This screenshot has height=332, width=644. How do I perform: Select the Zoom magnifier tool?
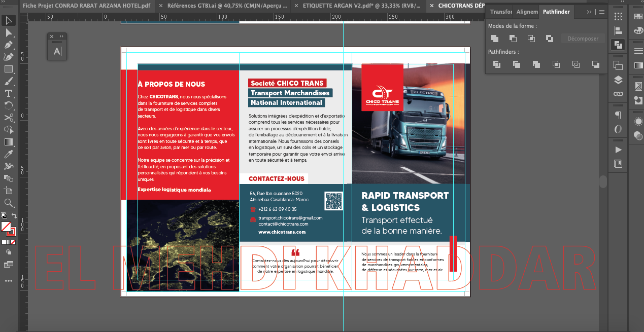[9, 203]
